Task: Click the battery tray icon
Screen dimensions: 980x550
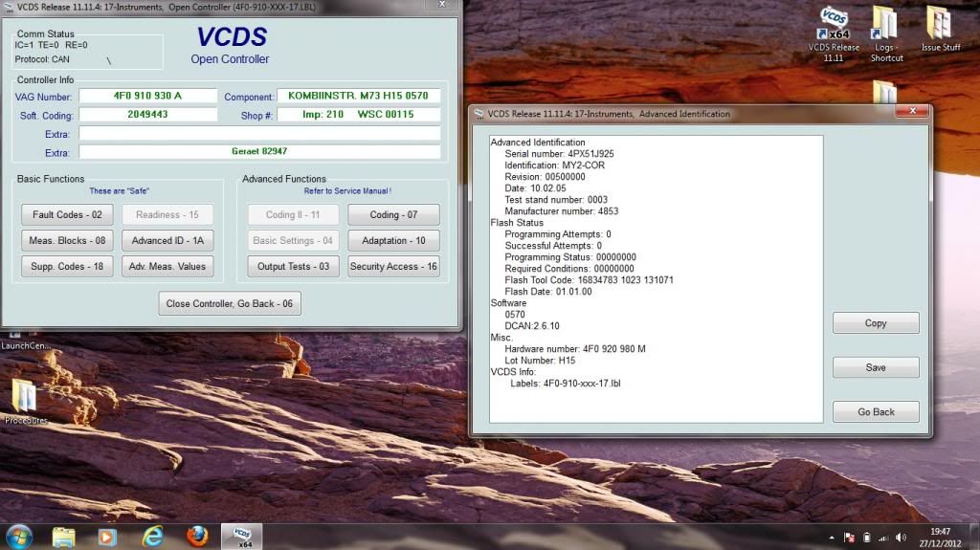Action: [x=866, y=538]
